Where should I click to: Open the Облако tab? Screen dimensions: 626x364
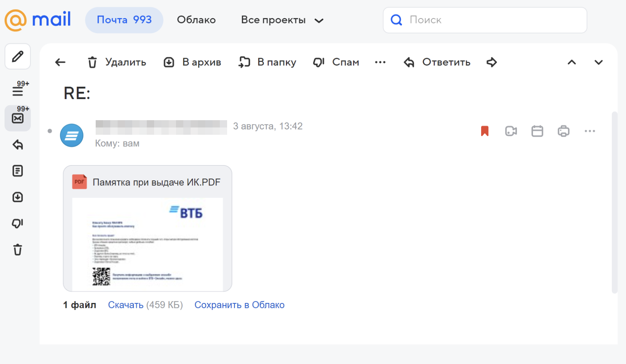point(196,20)
